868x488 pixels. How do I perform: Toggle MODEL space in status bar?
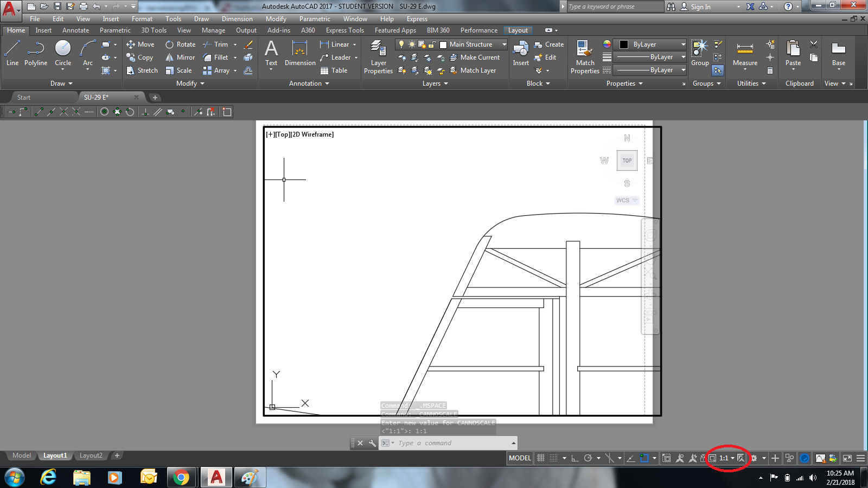click(520, 458)
